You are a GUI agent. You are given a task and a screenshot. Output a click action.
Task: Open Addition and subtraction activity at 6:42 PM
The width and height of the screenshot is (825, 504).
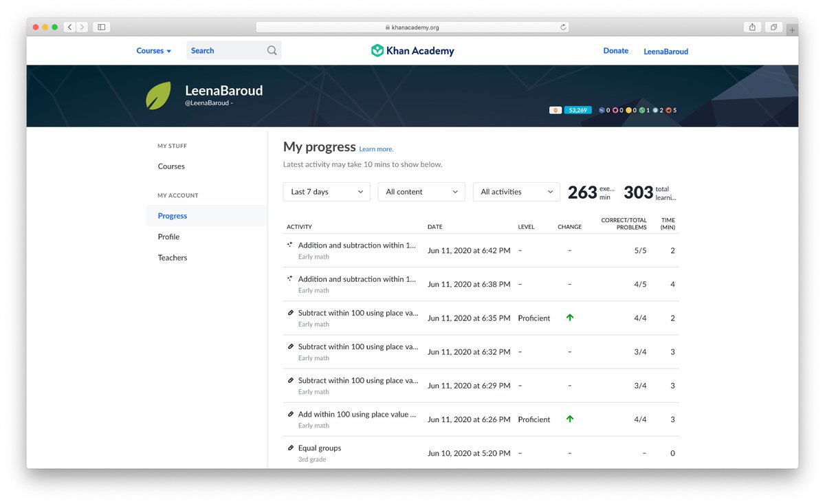coord(357,245)
